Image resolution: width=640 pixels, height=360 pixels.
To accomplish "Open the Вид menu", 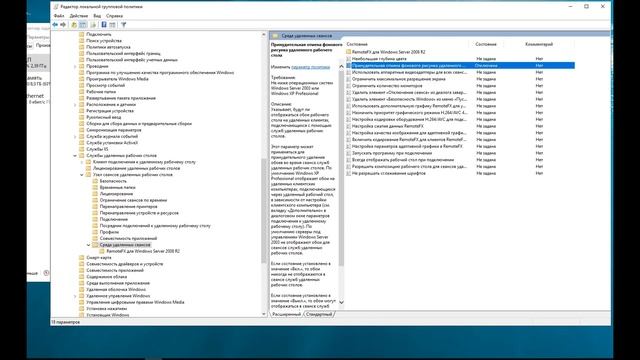I will [97, 16].
